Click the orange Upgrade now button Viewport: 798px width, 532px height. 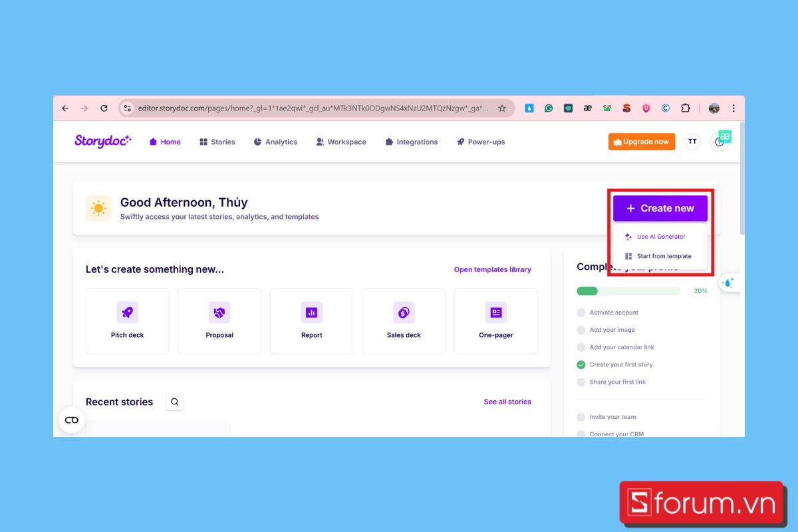[642, 142]
